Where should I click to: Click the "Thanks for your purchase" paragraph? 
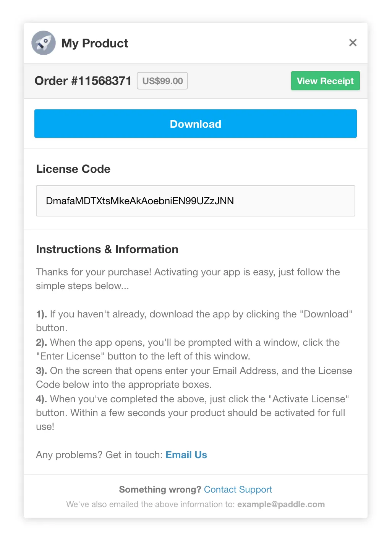[x=188, y=279]
